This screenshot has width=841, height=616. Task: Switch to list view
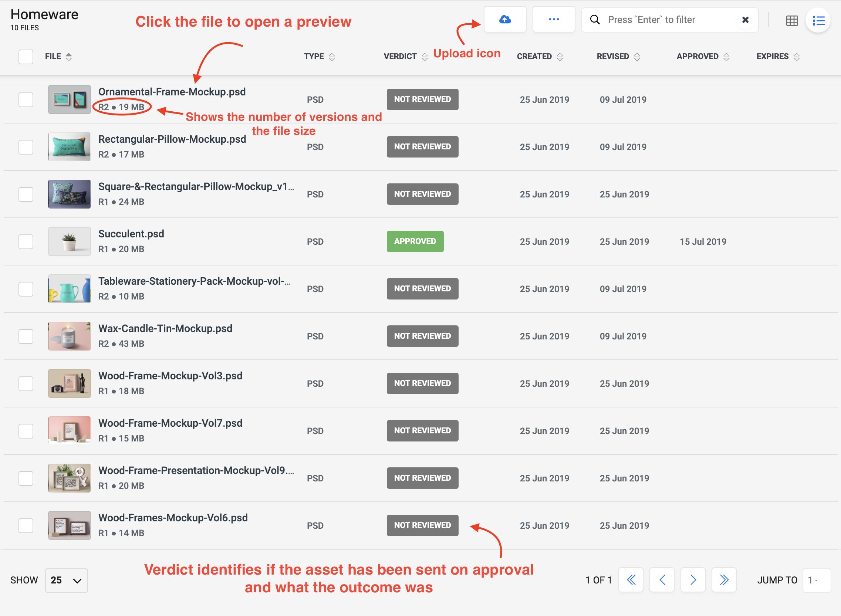818,20
